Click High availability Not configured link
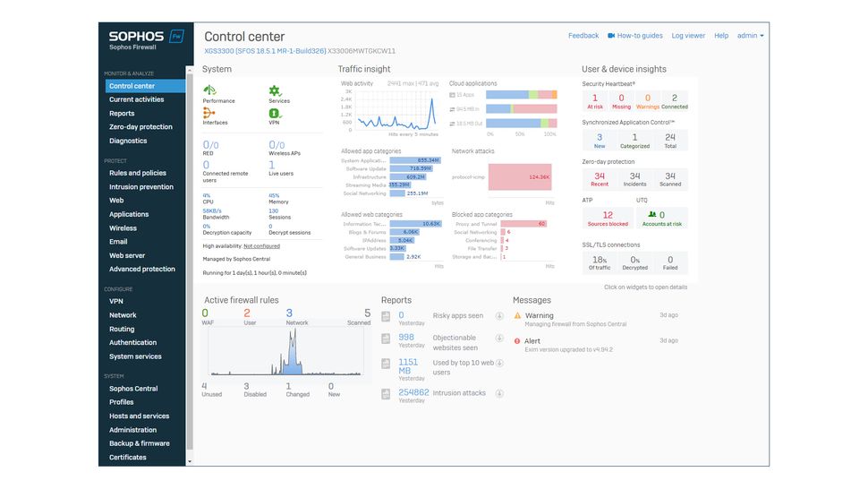868x489 pixels. (262, 246)
